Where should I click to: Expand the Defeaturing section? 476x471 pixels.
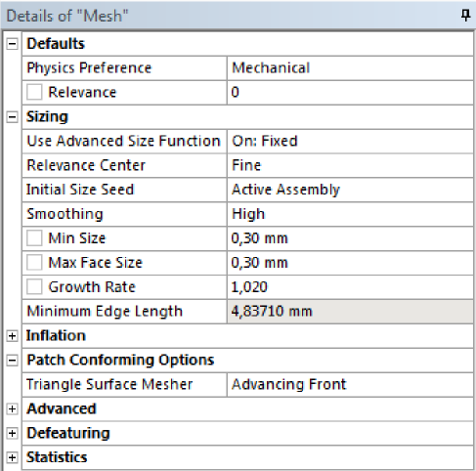pyautogui.click(x=12, y=433)
